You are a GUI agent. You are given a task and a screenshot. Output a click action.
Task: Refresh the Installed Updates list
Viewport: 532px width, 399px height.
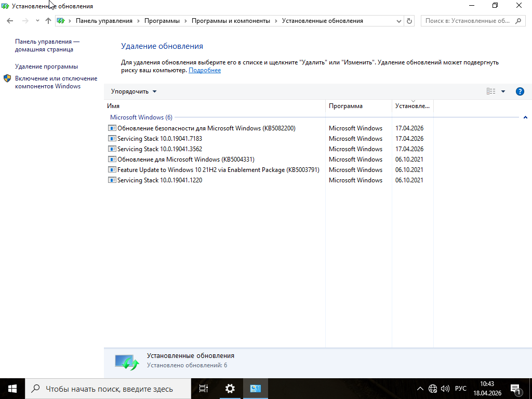(409, 21)
